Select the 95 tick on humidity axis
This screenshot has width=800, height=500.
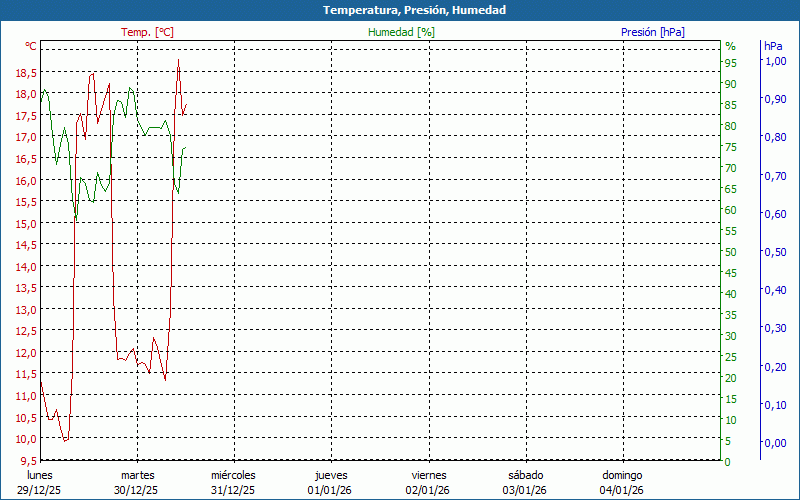coord(730,63)
